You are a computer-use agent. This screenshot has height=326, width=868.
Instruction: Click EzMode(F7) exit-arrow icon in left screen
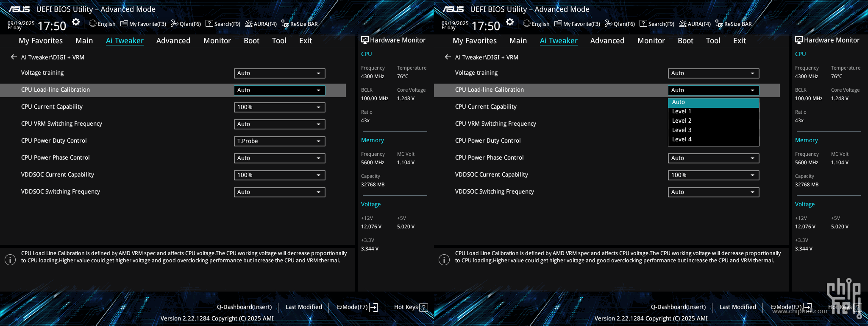click(x=373, y=307)
